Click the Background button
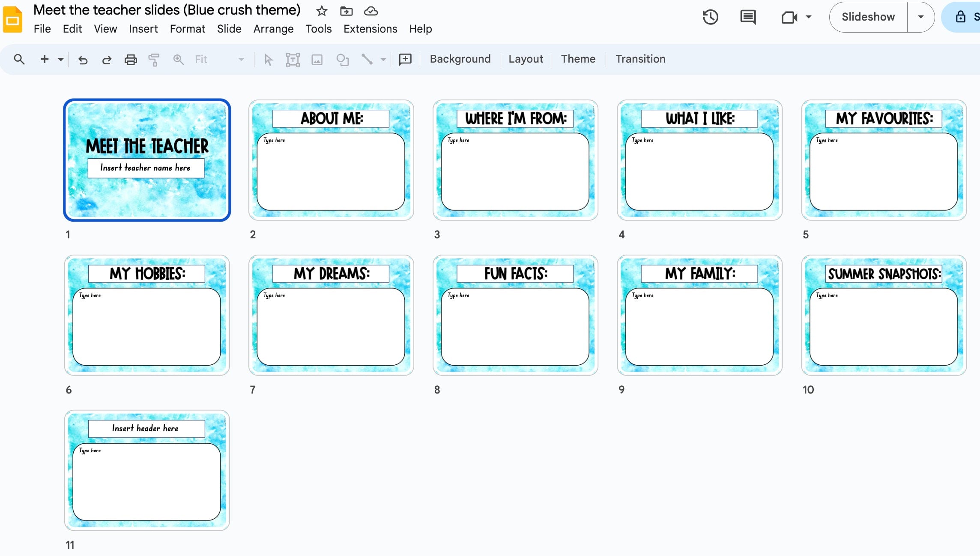Screen dimensions: 980x556 pos(460,59)
